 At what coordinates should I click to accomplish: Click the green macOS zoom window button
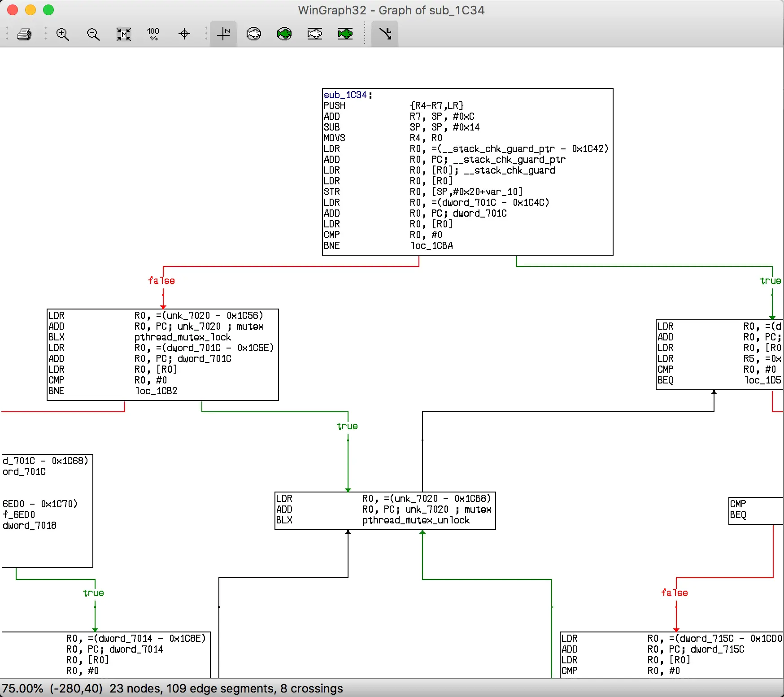tap(48, 10)
